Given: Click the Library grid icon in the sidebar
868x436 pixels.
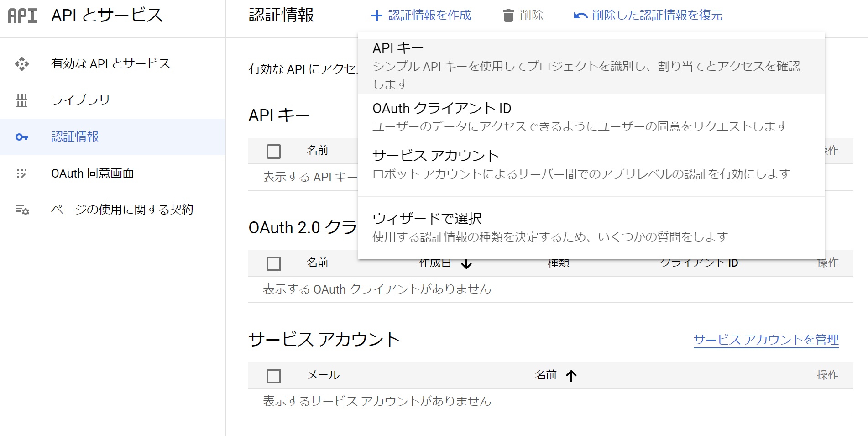Looking at the screenshot, I should tap(22, 100).
